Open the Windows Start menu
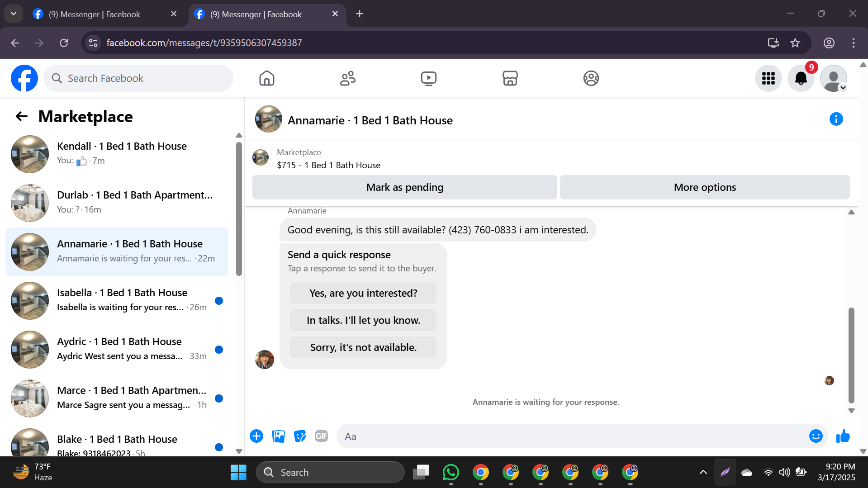868x488 pixels. [238, 472]
